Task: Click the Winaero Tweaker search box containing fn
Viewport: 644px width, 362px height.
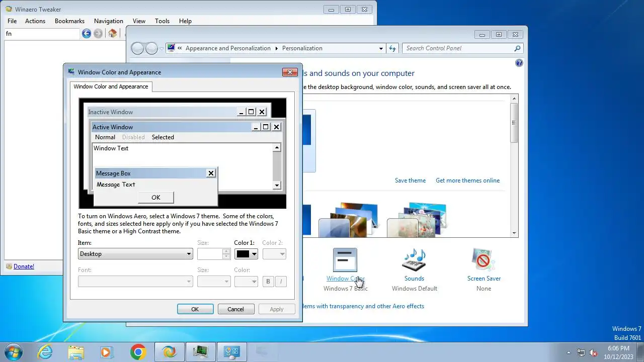Action: [42, 34]
